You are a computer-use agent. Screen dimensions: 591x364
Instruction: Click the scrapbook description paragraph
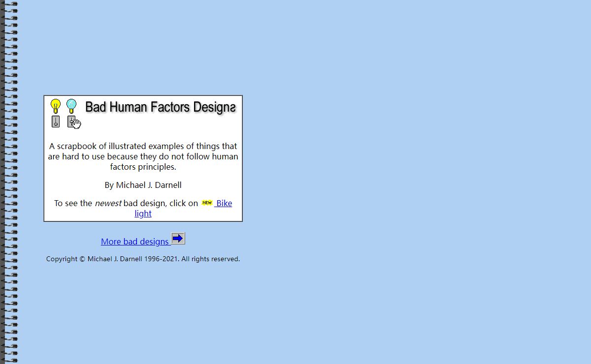pyautogui.click(x=143, y=156)
